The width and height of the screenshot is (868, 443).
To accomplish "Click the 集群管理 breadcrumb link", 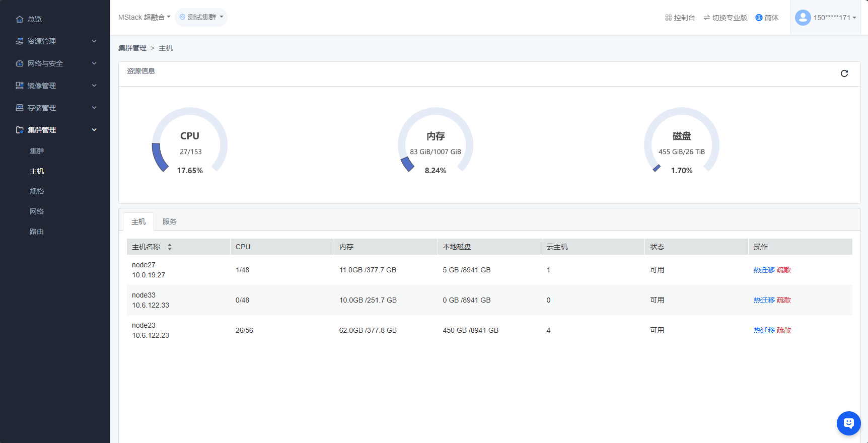I will pos(132,48).
